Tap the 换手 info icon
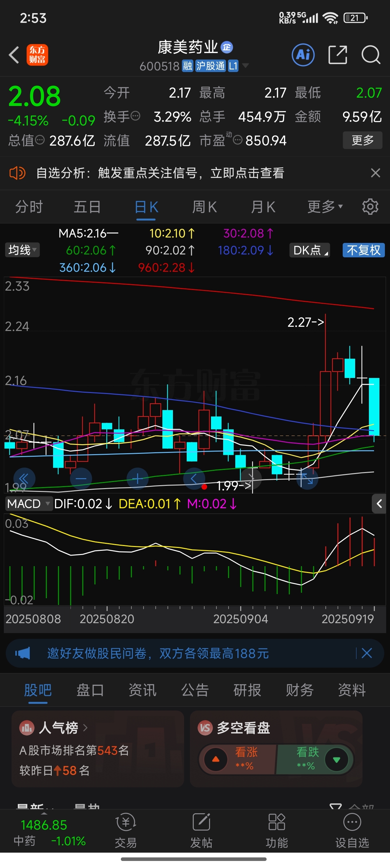Screen dimensions: 390x868 135,116
